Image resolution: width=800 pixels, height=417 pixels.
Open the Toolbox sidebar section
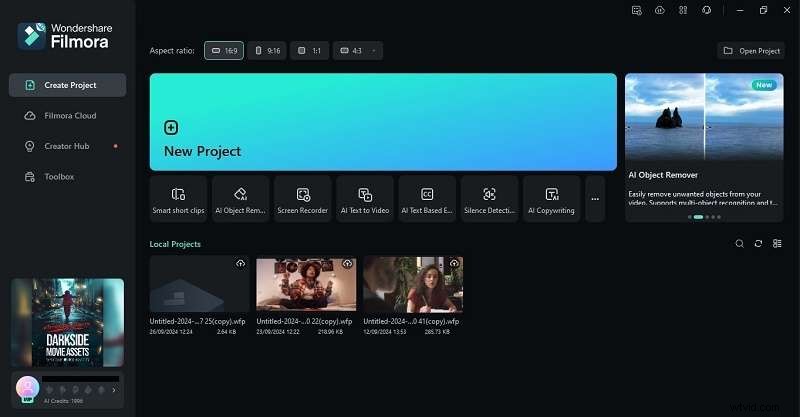[x=59, y=177]
